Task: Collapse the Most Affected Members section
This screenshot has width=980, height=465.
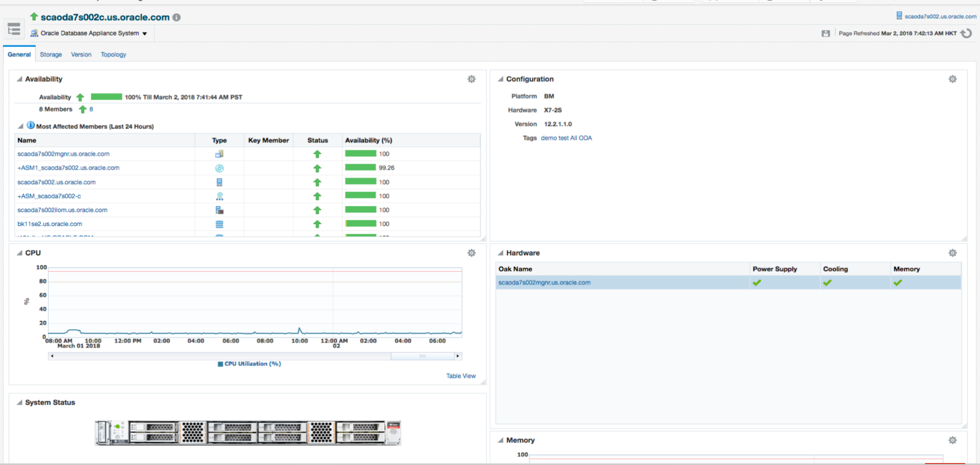Action: pos(21,126)
